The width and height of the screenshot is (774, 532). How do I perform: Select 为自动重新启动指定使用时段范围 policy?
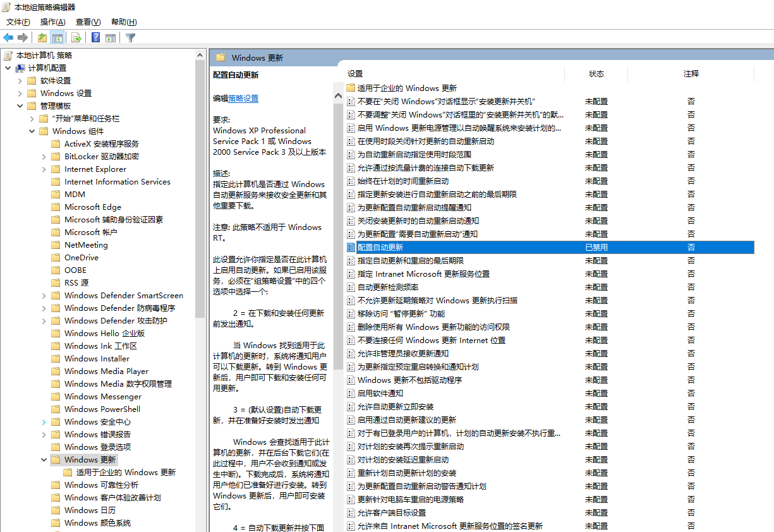(x=414, y=154)
